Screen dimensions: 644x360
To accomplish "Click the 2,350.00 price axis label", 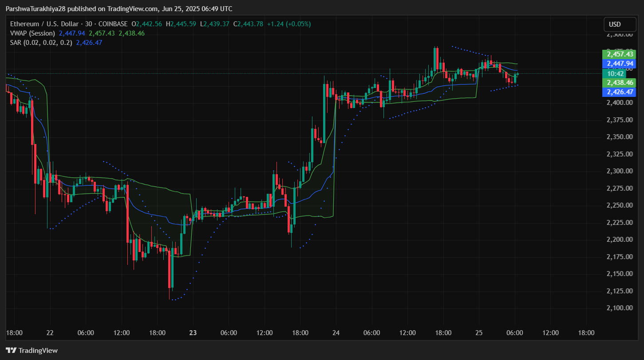I will point(620,137).
